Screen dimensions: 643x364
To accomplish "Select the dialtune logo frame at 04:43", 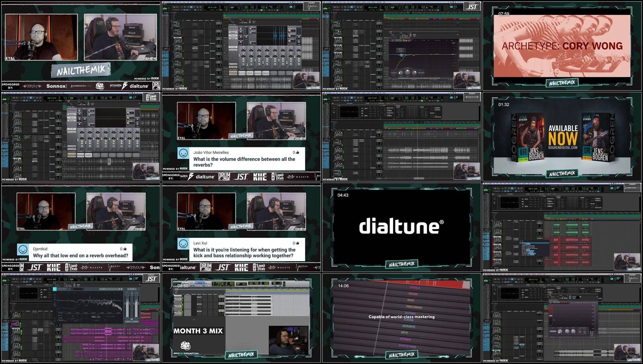I will click(401, 227).
